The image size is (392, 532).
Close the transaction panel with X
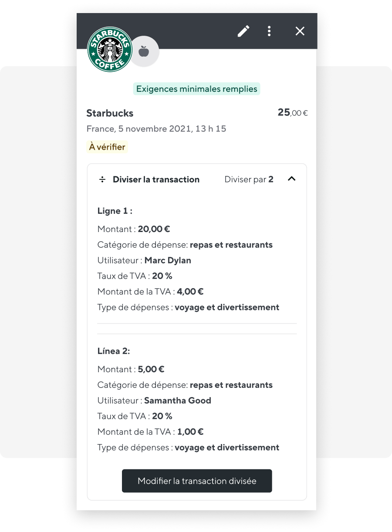(x=300, y=31)
